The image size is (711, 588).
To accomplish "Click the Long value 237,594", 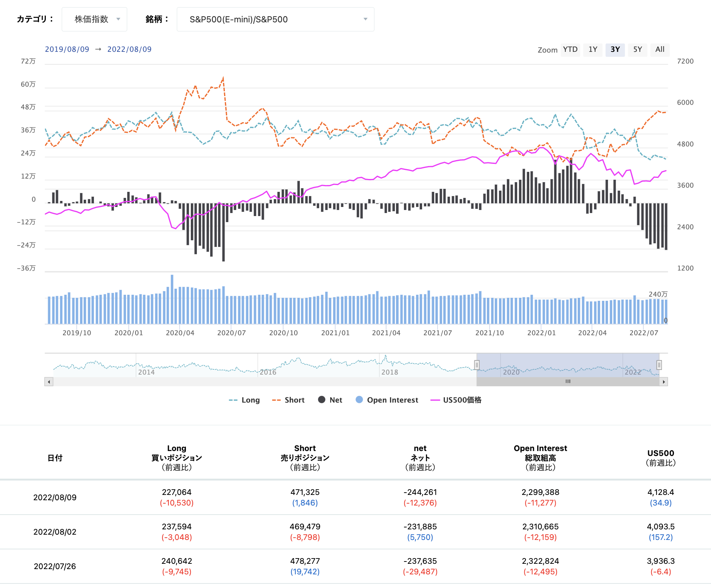I will (177, 527).
